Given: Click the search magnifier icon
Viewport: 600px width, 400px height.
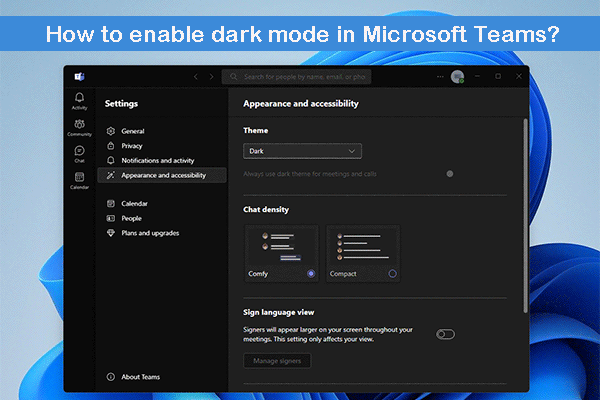Looking at the screenshot, I should pyautogui.click(x=233, y=77).
